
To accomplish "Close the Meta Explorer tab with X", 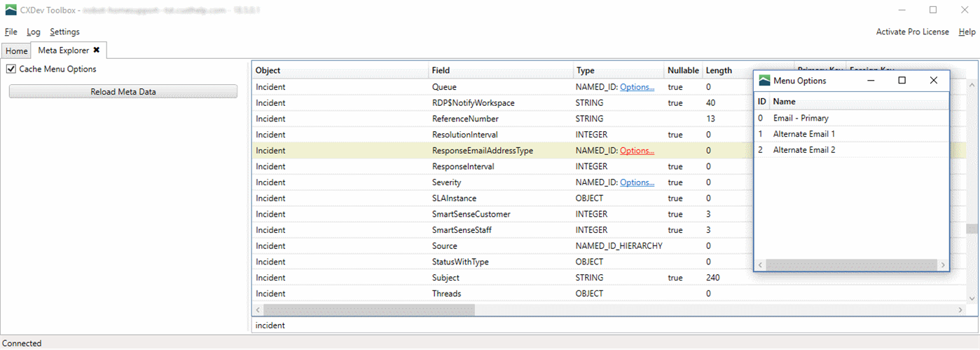I will [x=97, y=50].
